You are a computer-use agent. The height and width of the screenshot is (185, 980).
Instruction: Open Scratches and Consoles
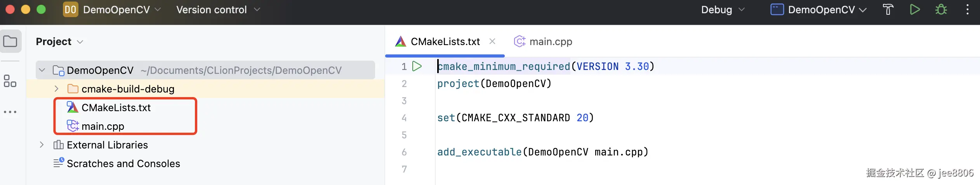123,164
